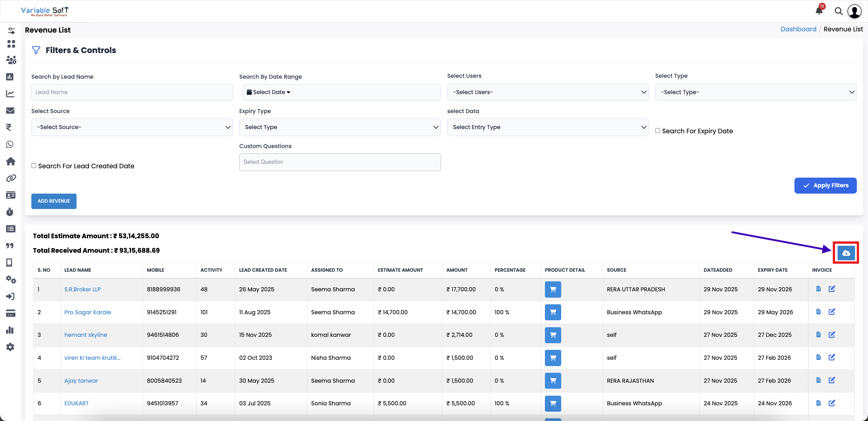Expand the Select Users dropdown
This screenshot has height=421, width=868.
pos(548,92)
